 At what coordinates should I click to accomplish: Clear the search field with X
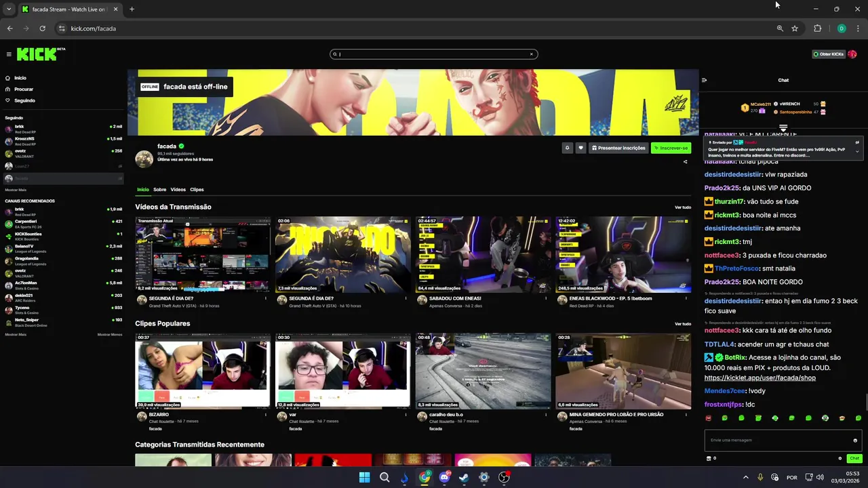point(532,54)
